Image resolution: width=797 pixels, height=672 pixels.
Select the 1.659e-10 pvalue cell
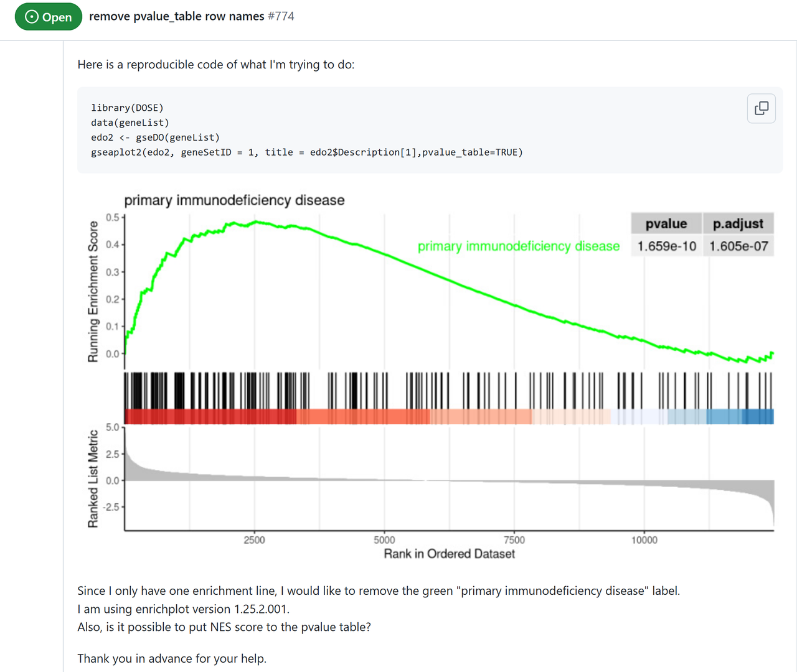[x=666, y=246]
